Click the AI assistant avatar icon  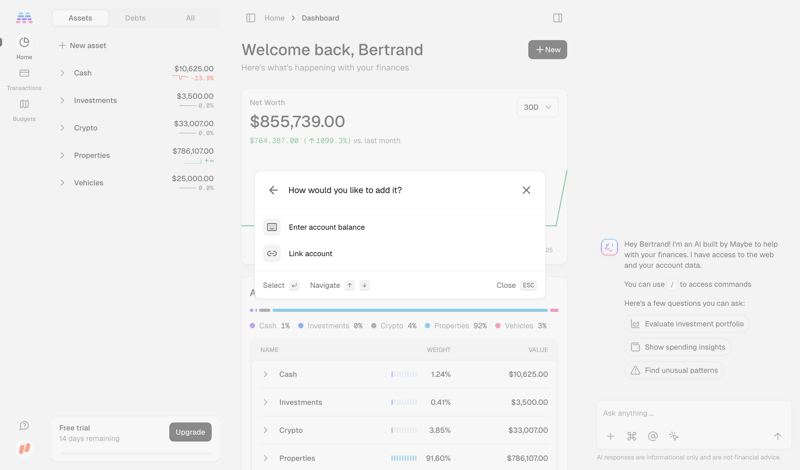(609, 248)
